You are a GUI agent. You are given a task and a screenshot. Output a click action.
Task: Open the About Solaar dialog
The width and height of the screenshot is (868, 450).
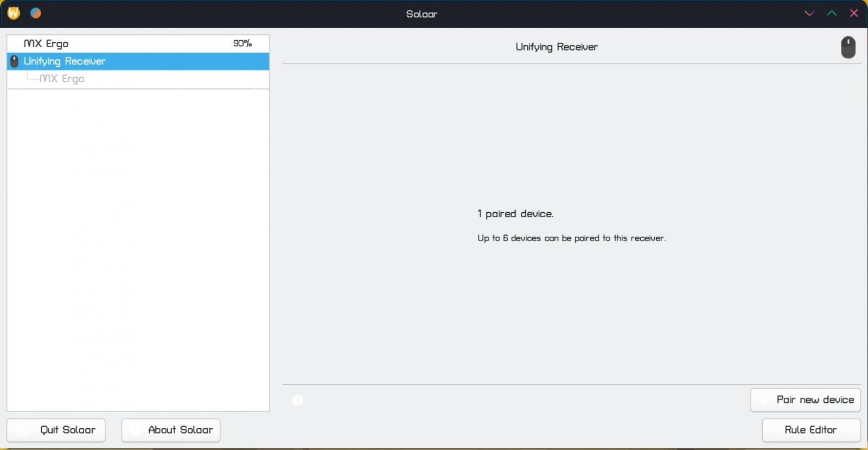coord(171,430)
